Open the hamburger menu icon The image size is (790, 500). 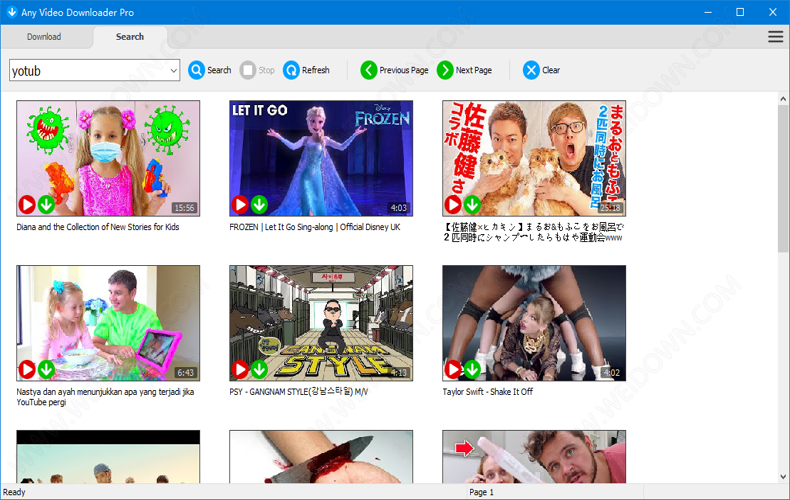pyautogui.click(x=775, y=37)
